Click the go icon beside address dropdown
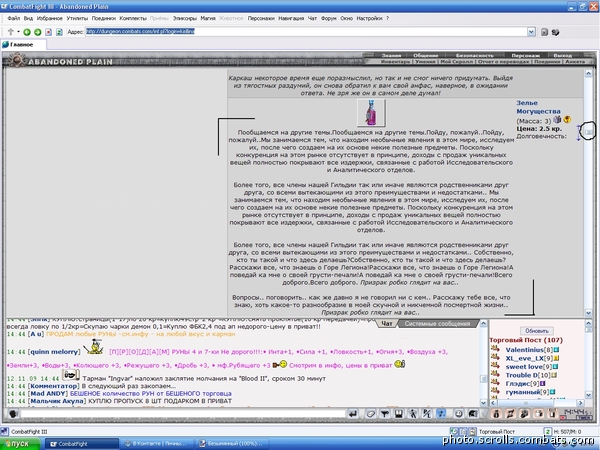Screen dimensions: 600x450 pos(544,32)
